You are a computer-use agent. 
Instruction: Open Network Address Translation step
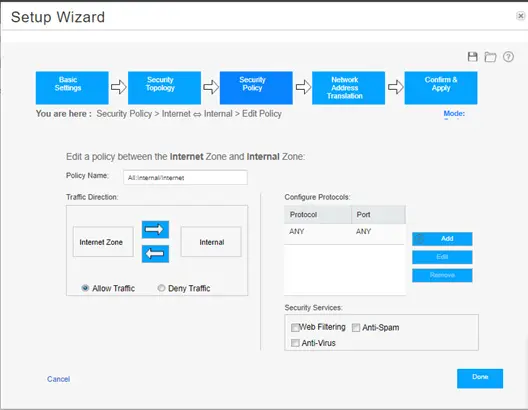(x=349, y=88)
